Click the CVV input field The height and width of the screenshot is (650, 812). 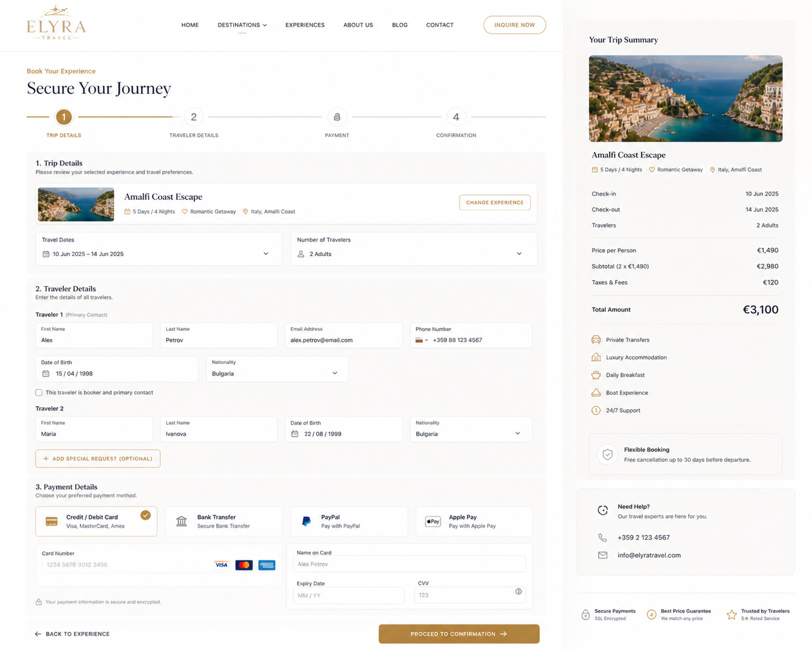(x=470, y=595)
